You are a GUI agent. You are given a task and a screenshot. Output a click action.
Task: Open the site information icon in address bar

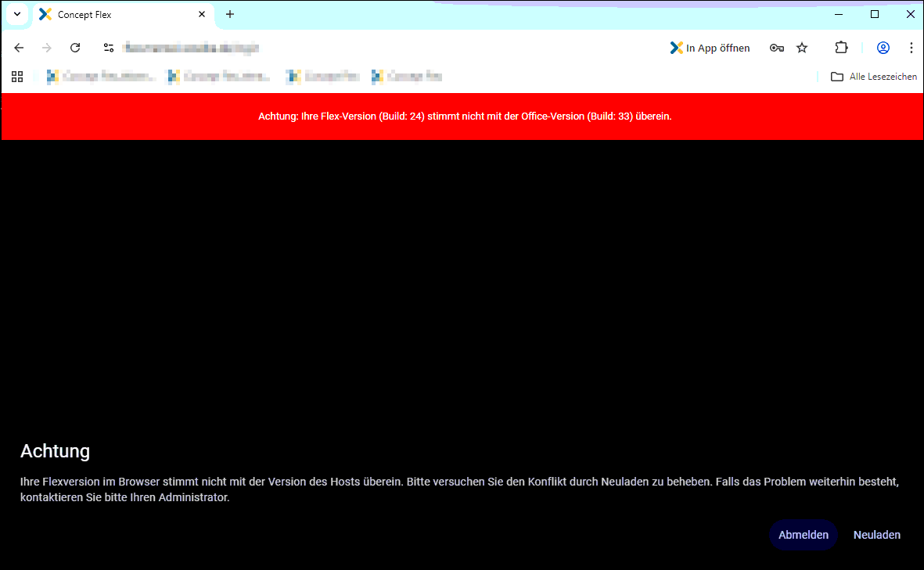[109, 48]
